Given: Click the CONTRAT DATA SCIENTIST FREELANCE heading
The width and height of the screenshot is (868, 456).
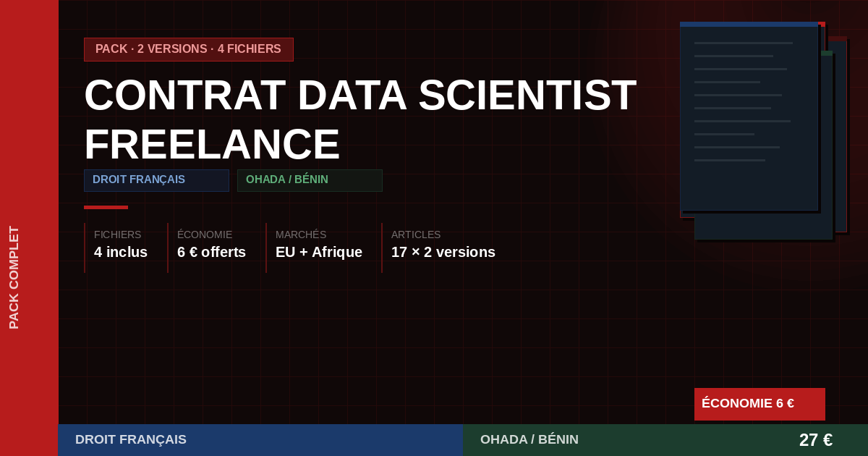Looking at the screenshot, I should click(x=360, y=119).
